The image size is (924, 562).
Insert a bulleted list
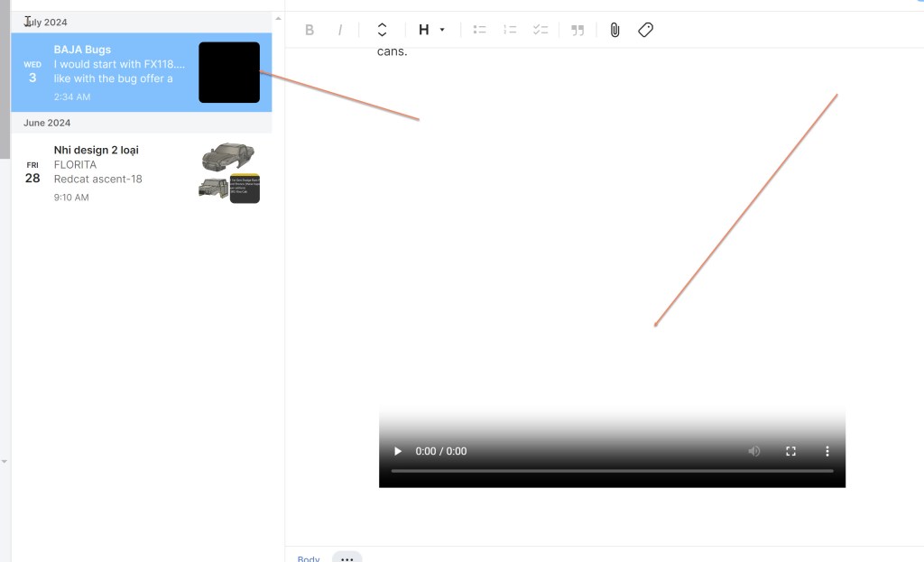pyautogui.click(x=480, y=30)
